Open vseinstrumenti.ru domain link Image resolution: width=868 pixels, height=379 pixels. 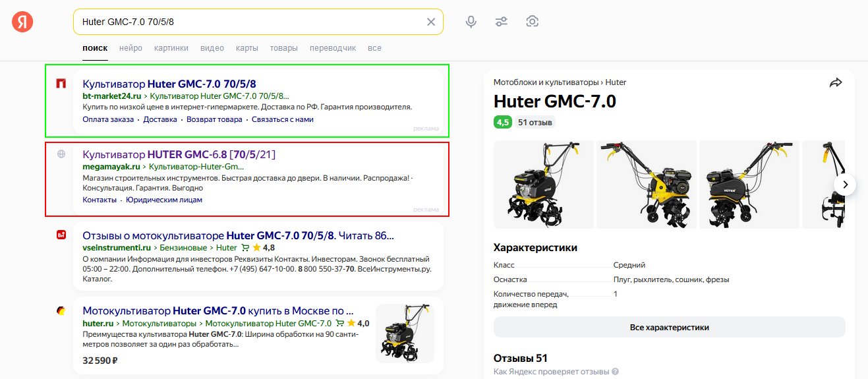pos(117,248)
